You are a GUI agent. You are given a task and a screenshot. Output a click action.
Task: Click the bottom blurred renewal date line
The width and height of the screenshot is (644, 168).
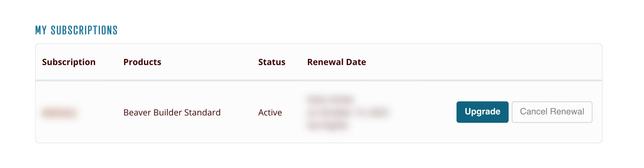point(328,125)
